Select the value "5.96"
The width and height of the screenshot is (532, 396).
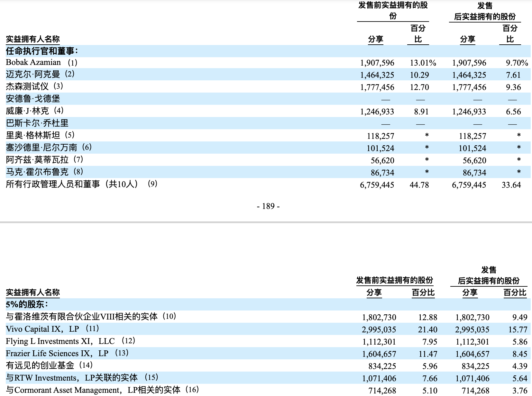[x=430, y=366]
